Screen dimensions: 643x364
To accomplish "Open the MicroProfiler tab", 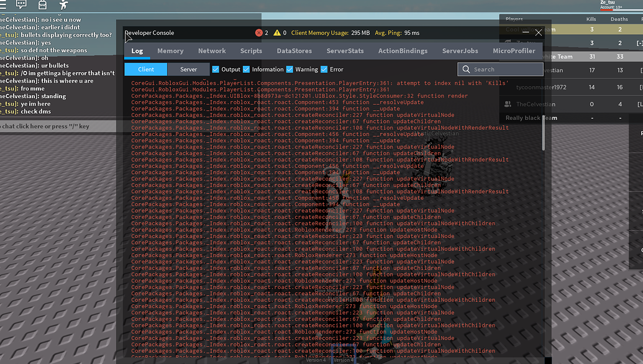I will point(514,51).
